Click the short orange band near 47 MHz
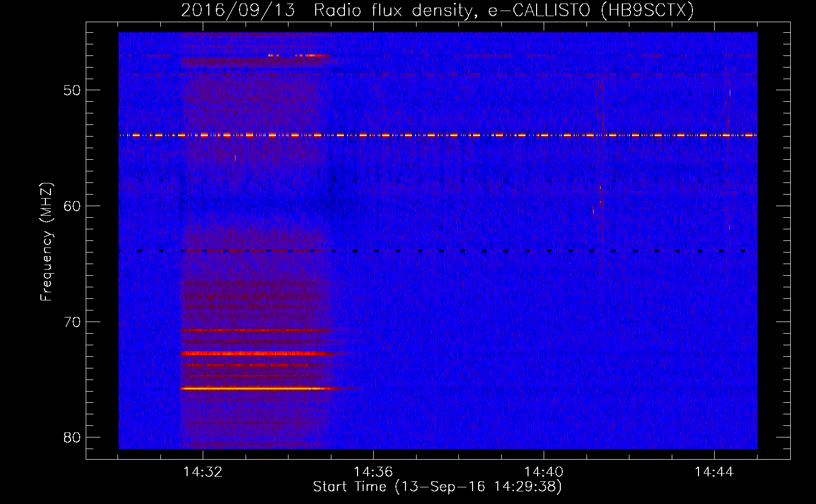Viewport: 816px width, 504px height. pos(300,55)
